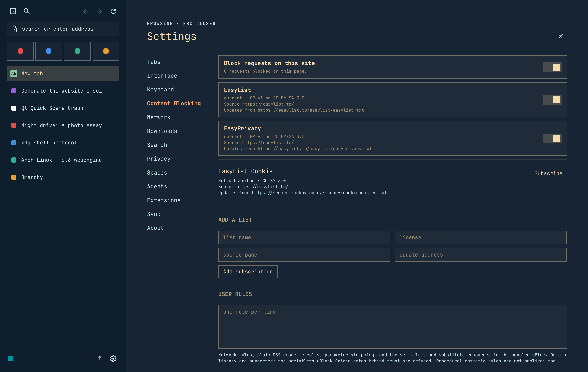Open the Downloads settings section
This screenshot has height=372, width=588.
(x=162, y=131)
